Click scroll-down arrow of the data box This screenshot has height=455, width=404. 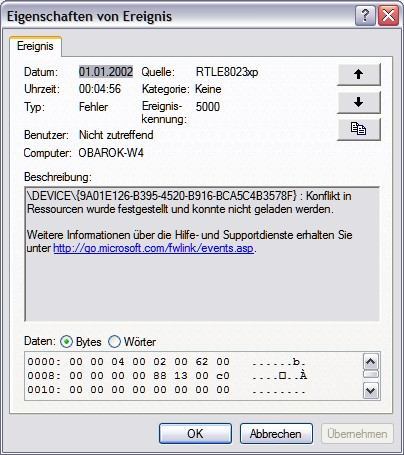[371, 390]
